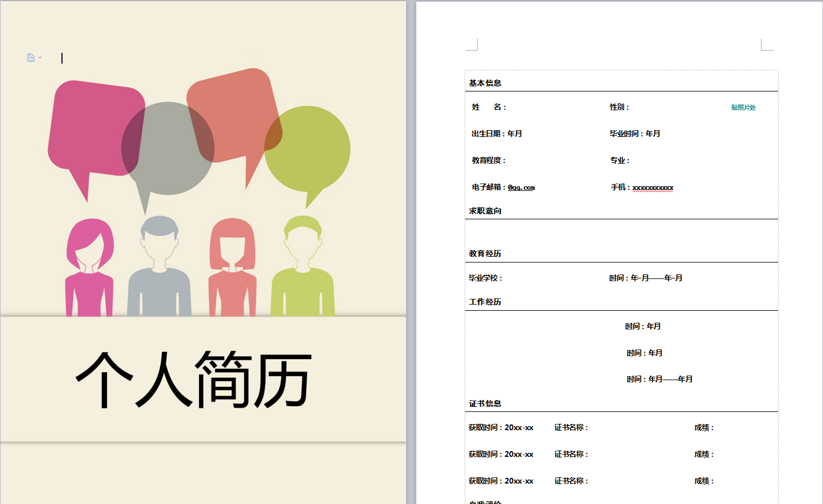Click the 时间:年月——年月 work period line
This screenshot has height=504, width=823.
[660, 379]
